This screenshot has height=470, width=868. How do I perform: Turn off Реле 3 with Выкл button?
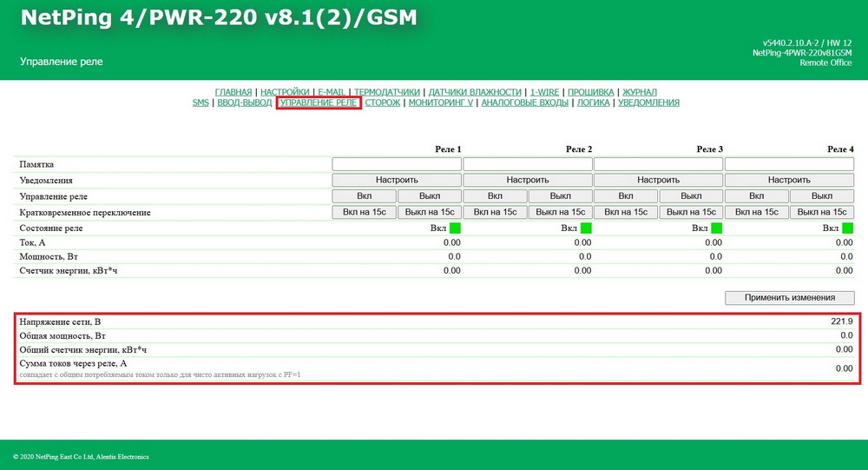point(691,195)
